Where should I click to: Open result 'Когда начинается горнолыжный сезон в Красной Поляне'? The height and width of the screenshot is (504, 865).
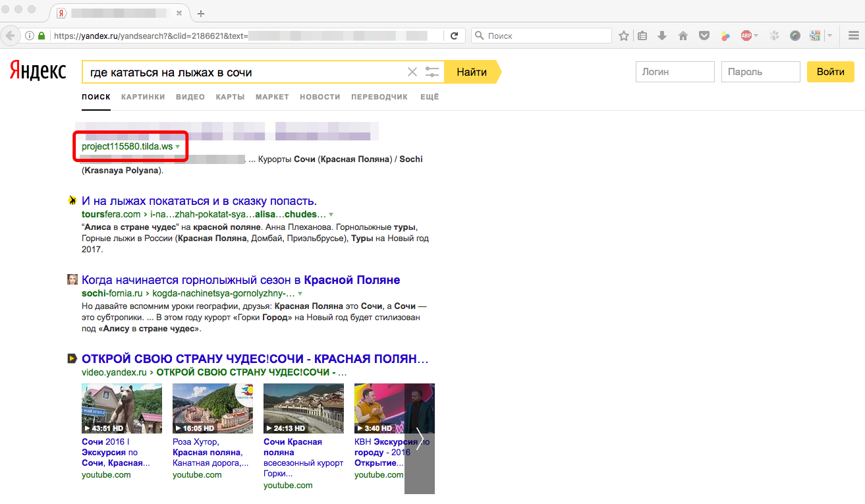tap(241, 280)
